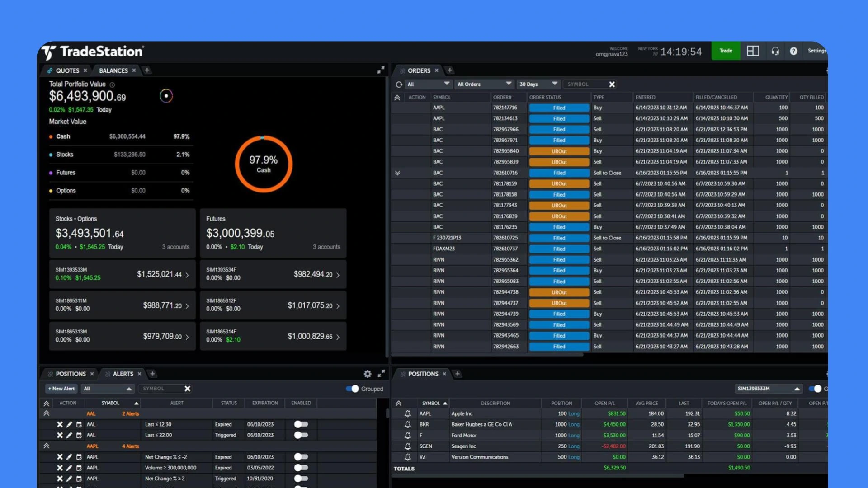Screen dimensions: 868x488
Task: Click the refresh icon in Orders panel
Action: pyautogui.click(x=399, y=84)
